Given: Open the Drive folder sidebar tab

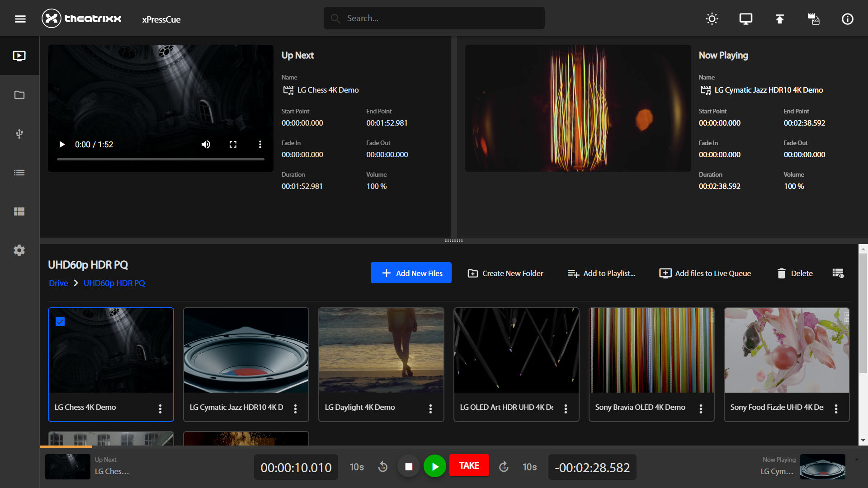Looking at the screenshot, I should coord(19,95).
